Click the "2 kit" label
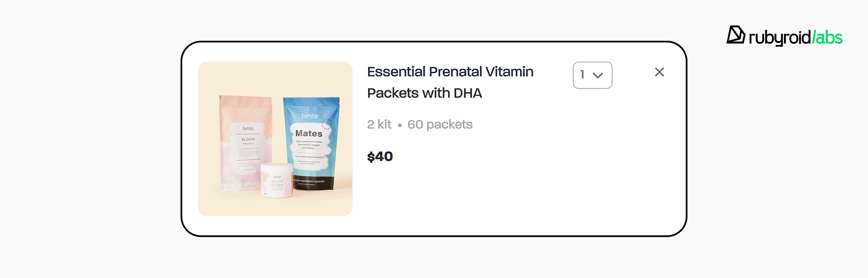868x278 pixels. pos(379,124)
